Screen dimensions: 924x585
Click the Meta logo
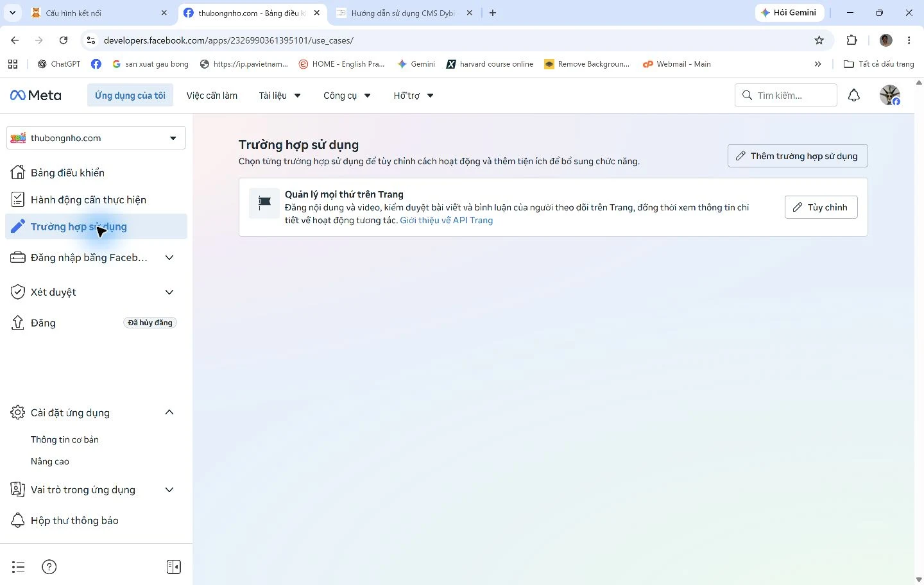coord(36,96)
